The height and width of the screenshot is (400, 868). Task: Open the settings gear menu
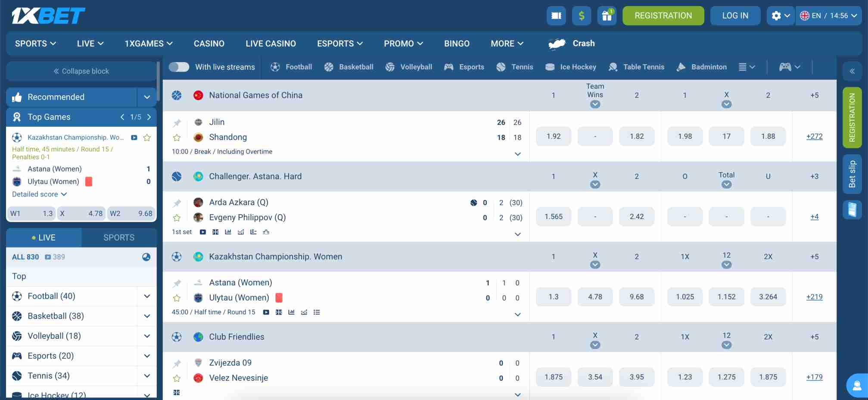[x=781, y=16]
